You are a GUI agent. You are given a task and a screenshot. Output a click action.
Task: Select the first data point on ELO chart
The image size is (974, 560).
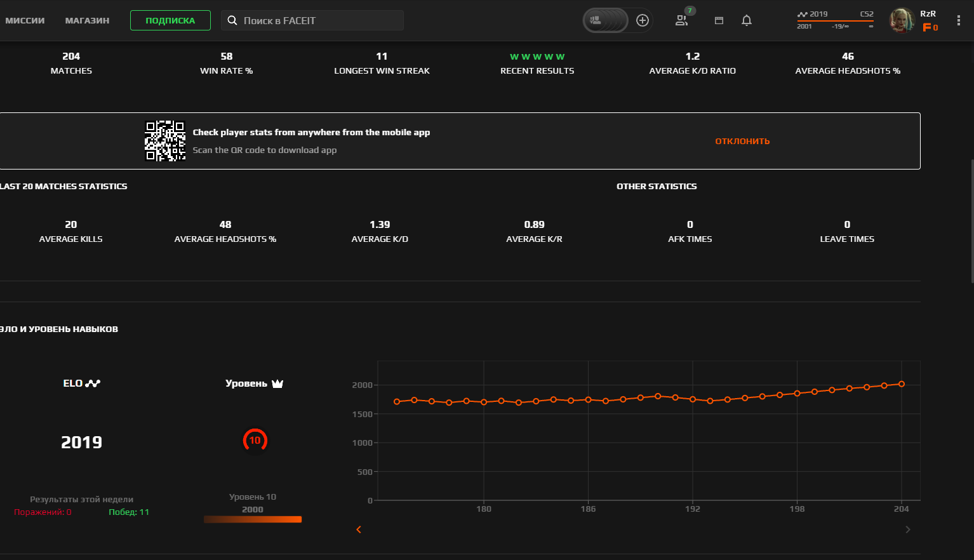coord(397,401)
